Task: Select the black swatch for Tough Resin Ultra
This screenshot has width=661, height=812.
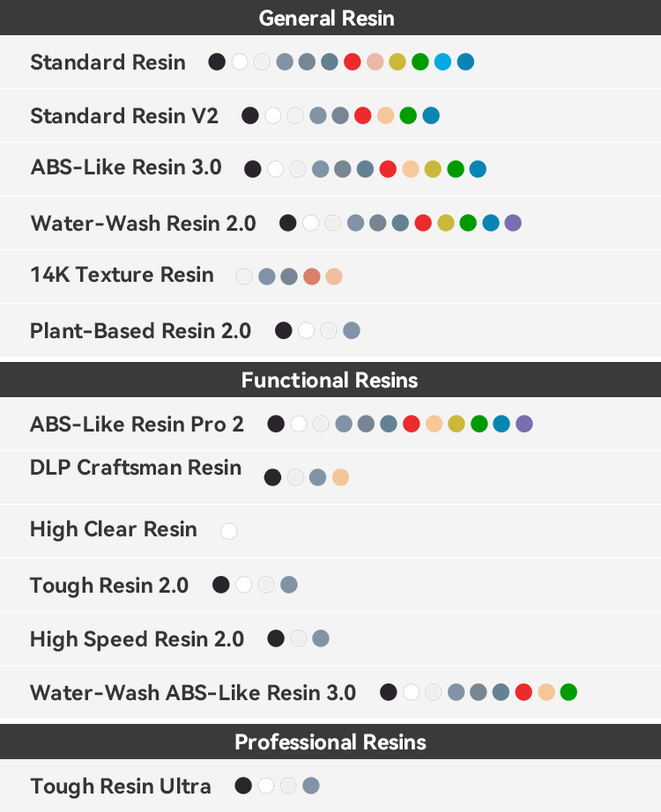Action: point(244,786)
